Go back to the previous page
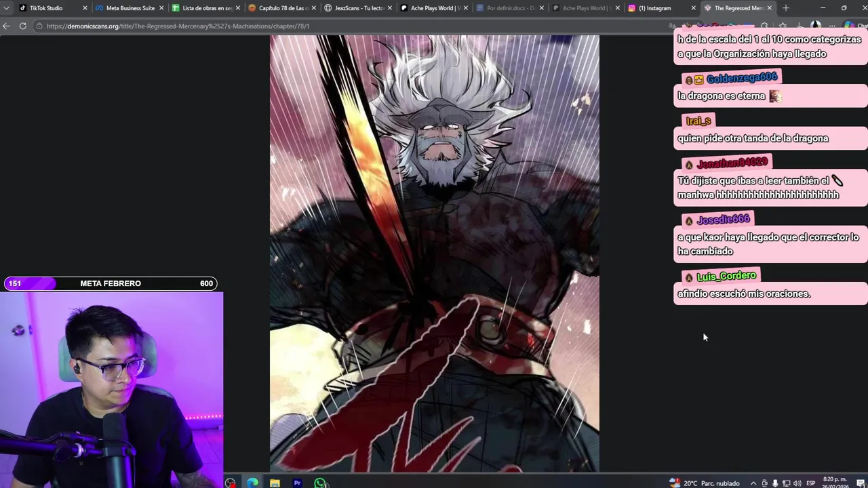 pyautogui.click(x=7, y=26)
